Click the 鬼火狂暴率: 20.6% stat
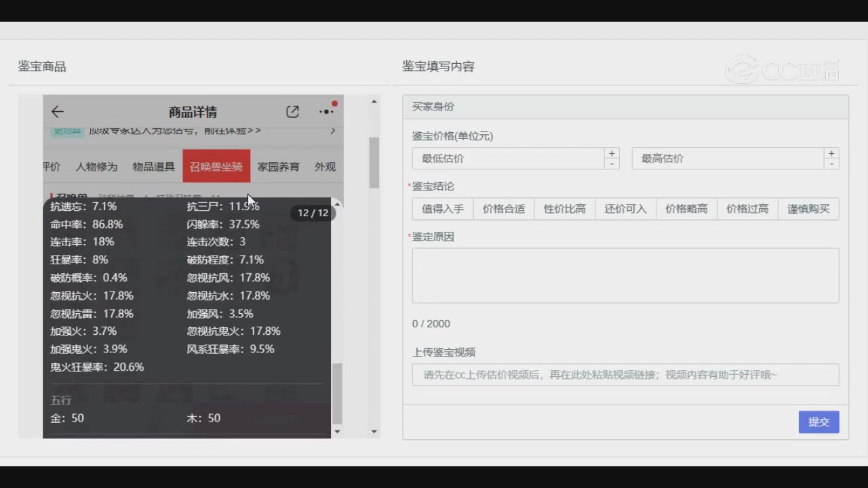Screen dimensions: 868x488 97,367
